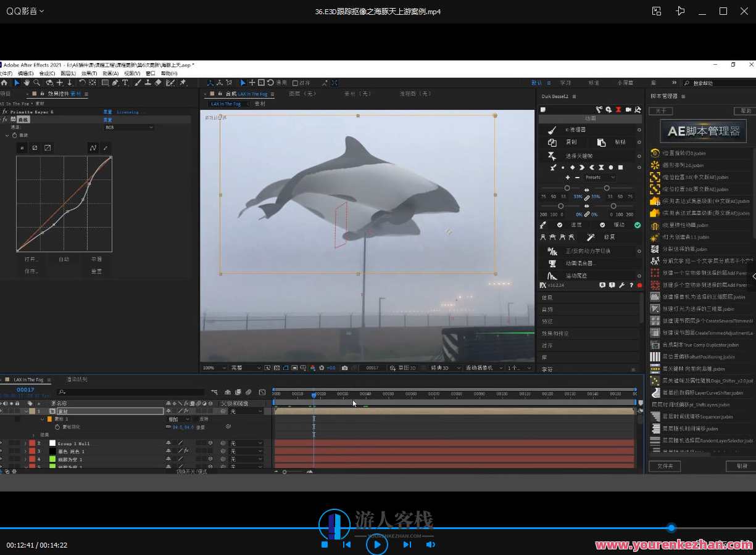Skip to the previous video
This screenshot has height=555, width=756.
click(x=347, y=545)
